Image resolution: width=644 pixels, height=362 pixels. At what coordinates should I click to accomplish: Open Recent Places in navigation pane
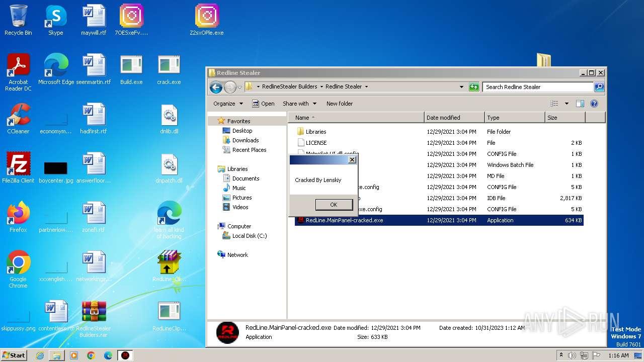click(x=249, y=150)
